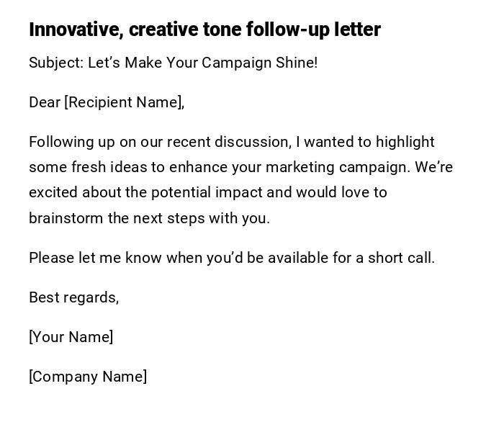Click the word "We're" in the paragraph
The image size is (504, 422).
click(434, 167)
